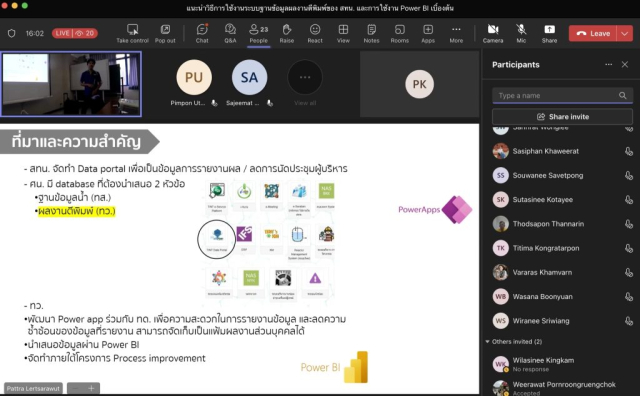Image resolution: width=640 pixels, height=396 pixels.
Task: Click the Share invite button
Action: tap(562, 117)
